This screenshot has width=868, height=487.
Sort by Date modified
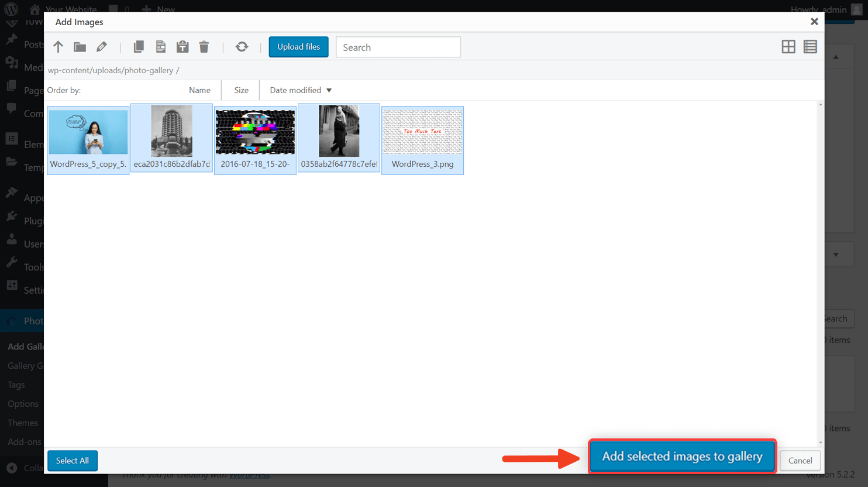(x=301, y=90)
